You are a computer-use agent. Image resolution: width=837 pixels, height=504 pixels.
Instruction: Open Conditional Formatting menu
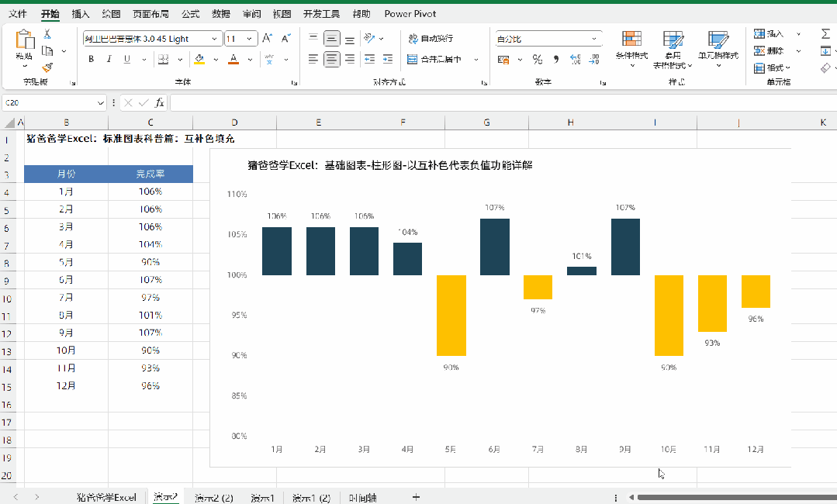631,49
